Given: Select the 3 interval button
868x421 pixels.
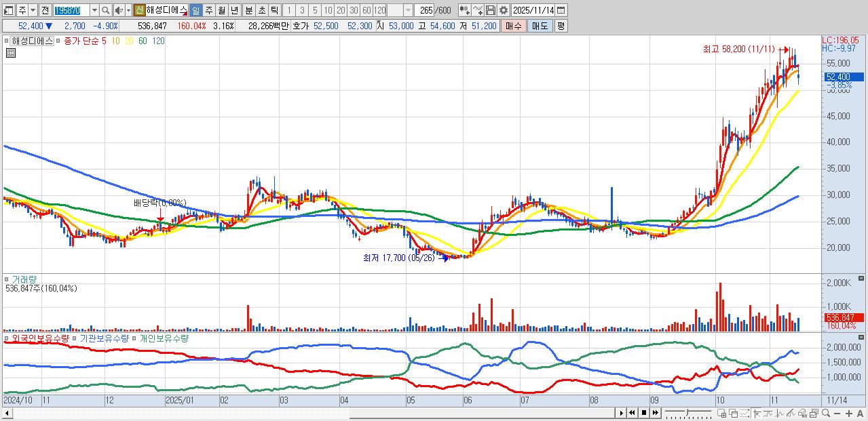Looking at the screenshot, I should click(x=301, y=10).
